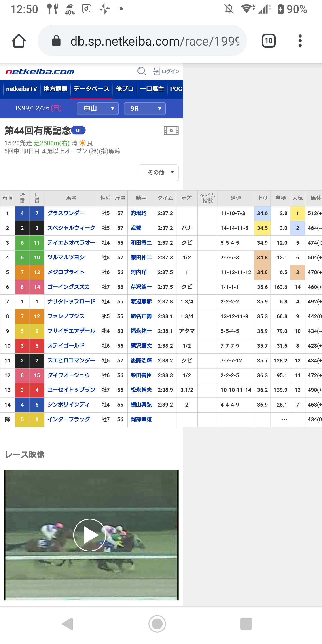Viewport: 322px width, 644px height.
Task: Open the 9R race number dropdown
Action: [x=145, y=108]
